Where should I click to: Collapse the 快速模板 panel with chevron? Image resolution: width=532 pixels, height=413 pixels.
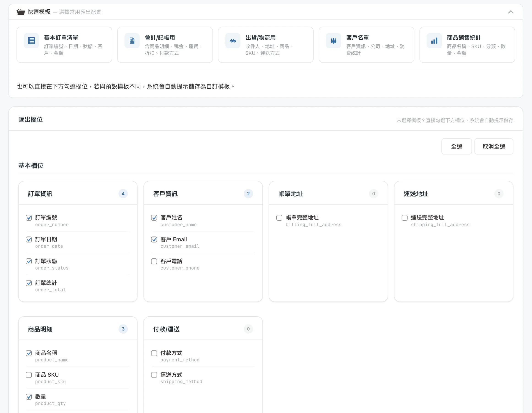(510, 12)
